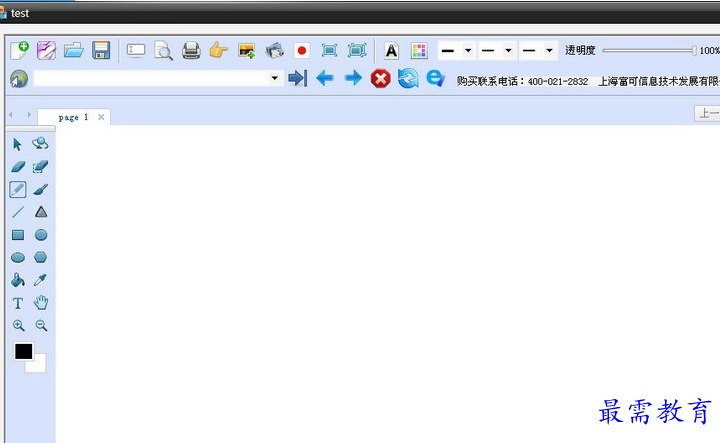Refresh with the blue circular arrows icon
This screenshot has height=443, width=720.
point(408,78)
